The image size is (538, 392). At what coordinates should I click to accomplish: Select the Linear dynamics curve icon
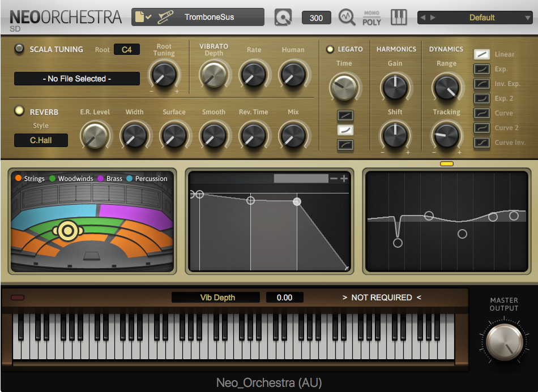482,54
